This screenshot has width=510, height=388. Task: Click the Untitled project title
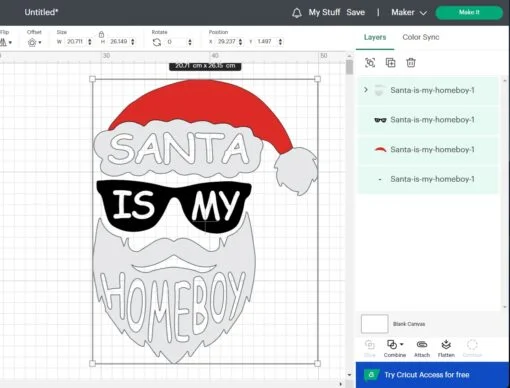[41, 12]
